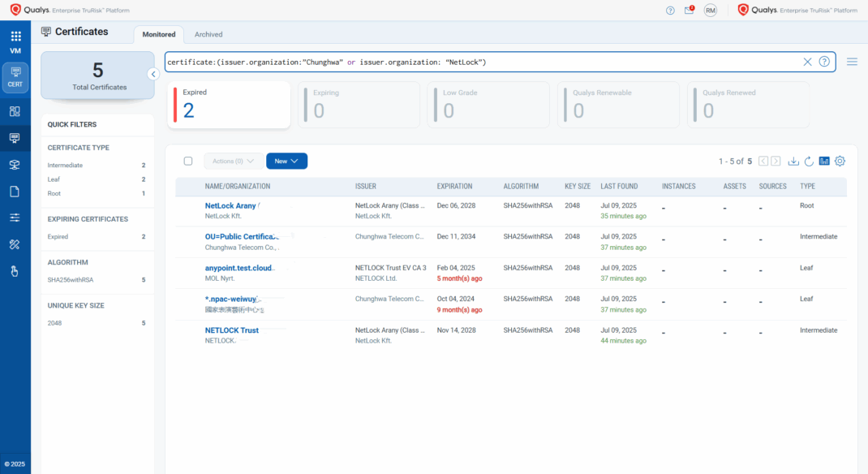This screenshot has width=868, height=474.
Task: Toggle the graph view icon
Action: pyautogui.click(x=824, y=161)
